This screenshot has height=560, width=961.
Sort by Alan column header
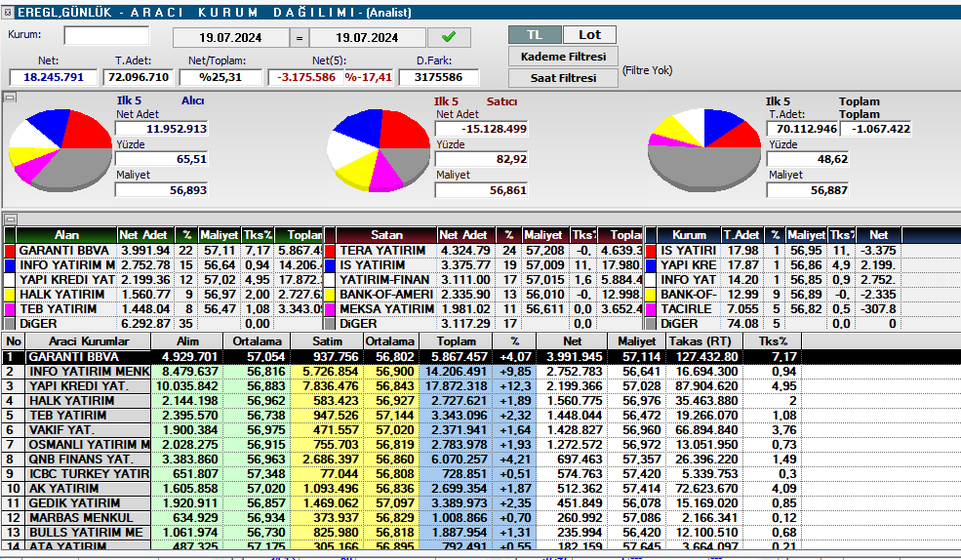pyautogui.click(x=66, y=235)
